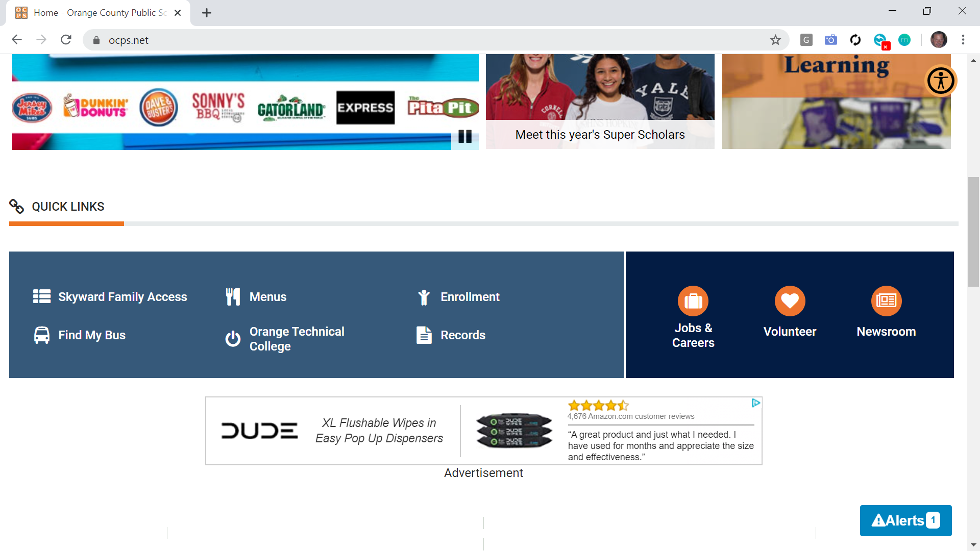Image resolution: width=980 pixels, height=551 pixels.
Task: Open Orange Technical College link
Action: click(297, 339)
